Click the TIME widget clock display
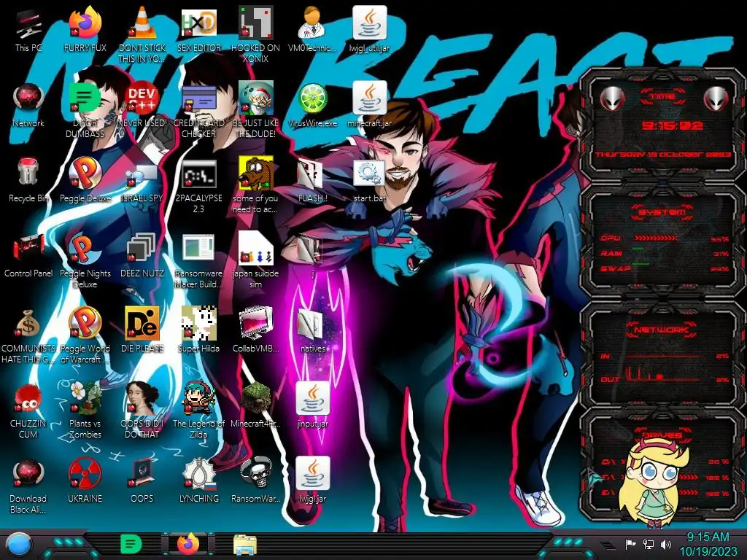This screenshot has height=560, width=747. pos(671,125)
